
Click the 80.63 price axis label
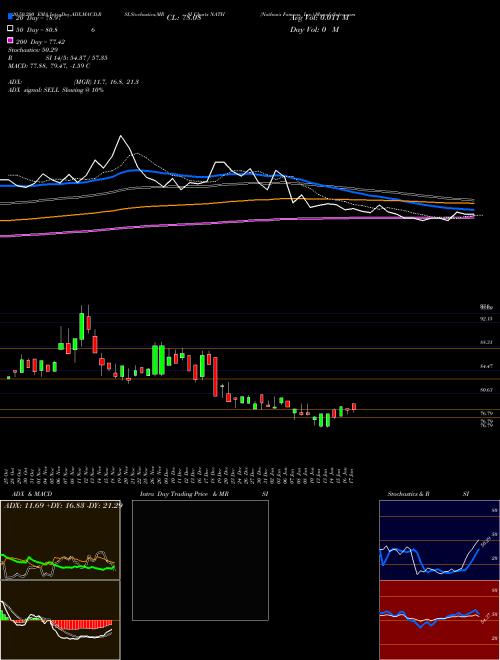tap(486, 390)
